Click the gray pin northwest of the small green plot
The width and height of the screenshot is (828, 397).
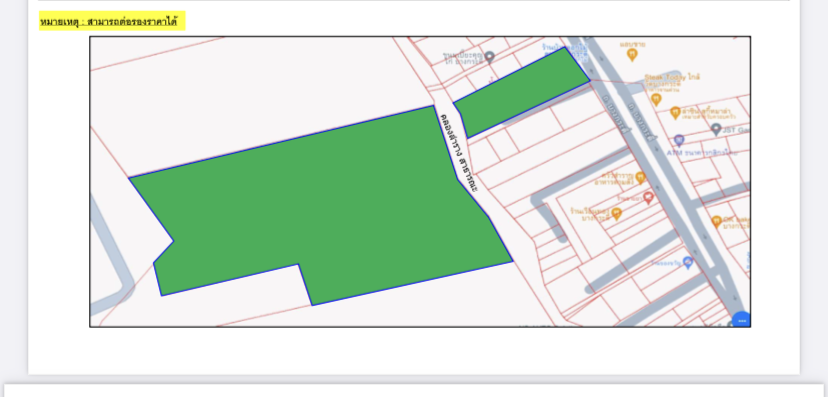(x=490, y=57)
